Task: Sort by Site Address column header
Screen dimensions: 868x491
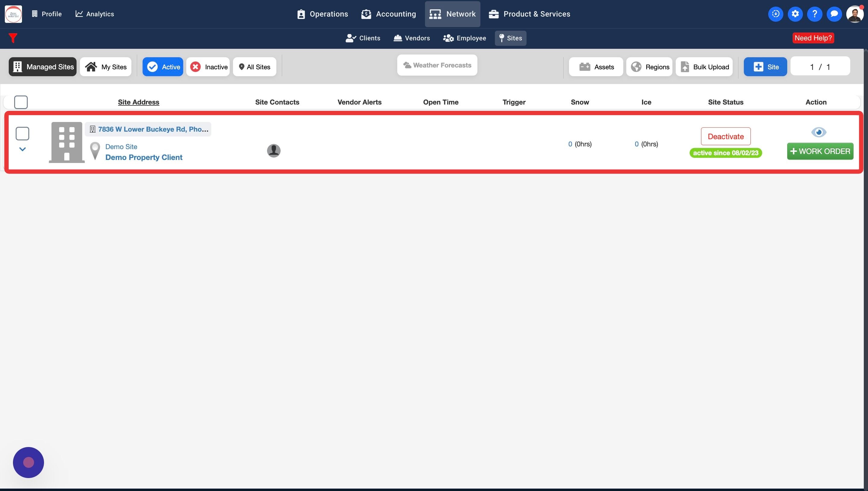Action: (x=138, y=102)
